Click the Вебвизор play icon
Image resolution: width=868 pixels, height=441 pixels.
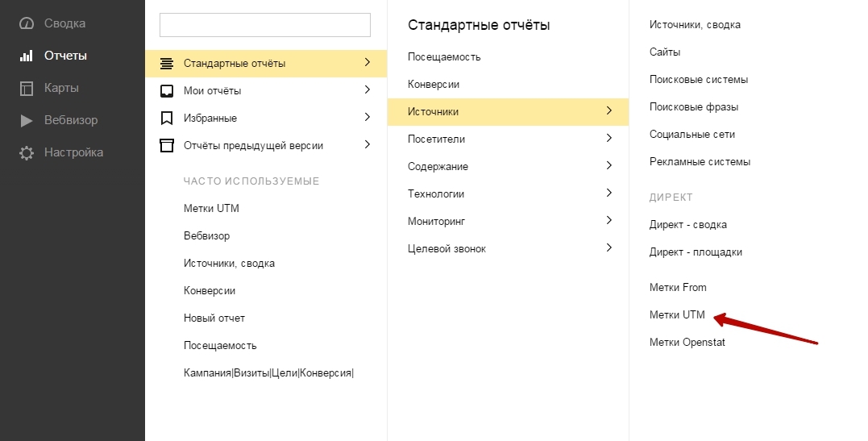27,121
